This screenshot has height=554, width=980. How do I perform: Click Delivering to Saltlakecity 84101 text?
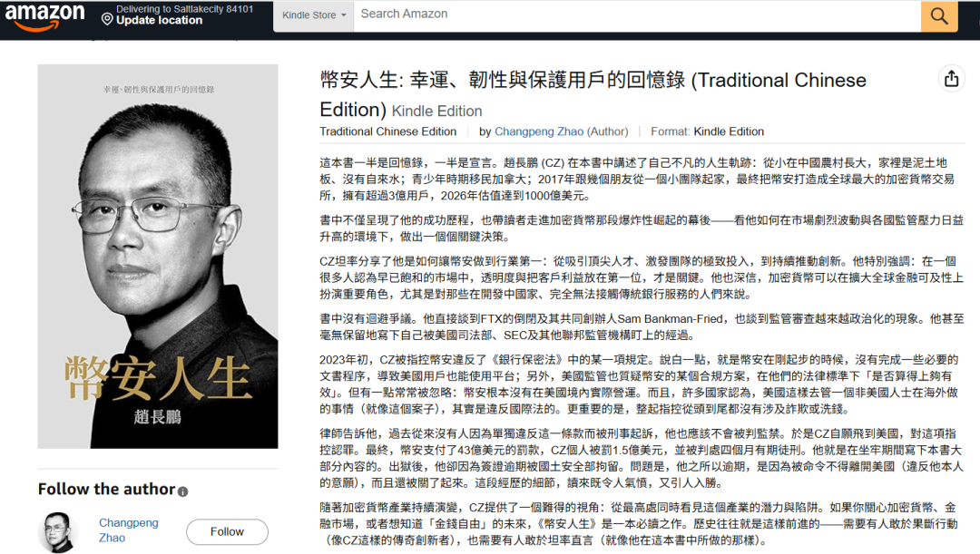pos(184,9)
